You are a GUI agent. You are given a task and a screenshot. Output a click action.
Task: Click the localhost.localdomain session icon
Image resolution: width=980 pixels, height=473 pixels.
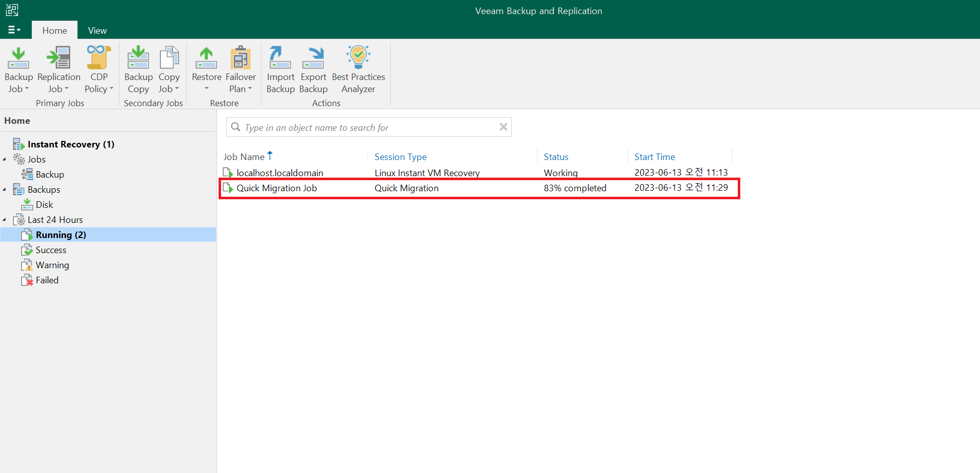[228, 173]
